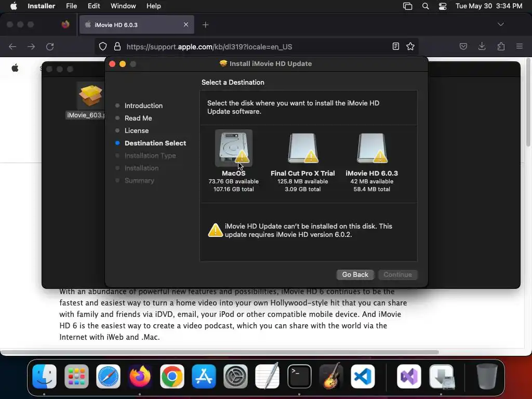Toggle reader view in address bar

[x=395, y=46]
